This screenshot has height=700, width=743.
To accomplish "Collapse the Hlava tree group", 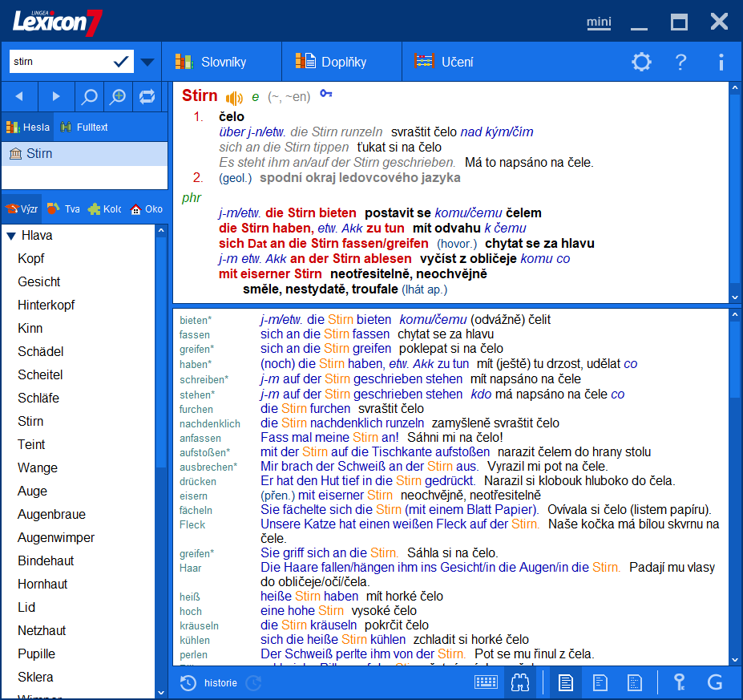I will 11,236.
